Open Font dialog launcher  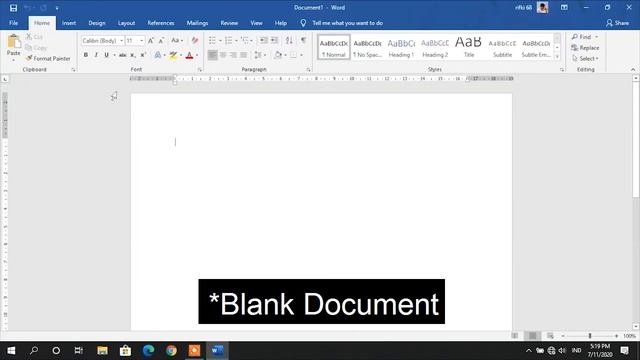click(199, 70)
